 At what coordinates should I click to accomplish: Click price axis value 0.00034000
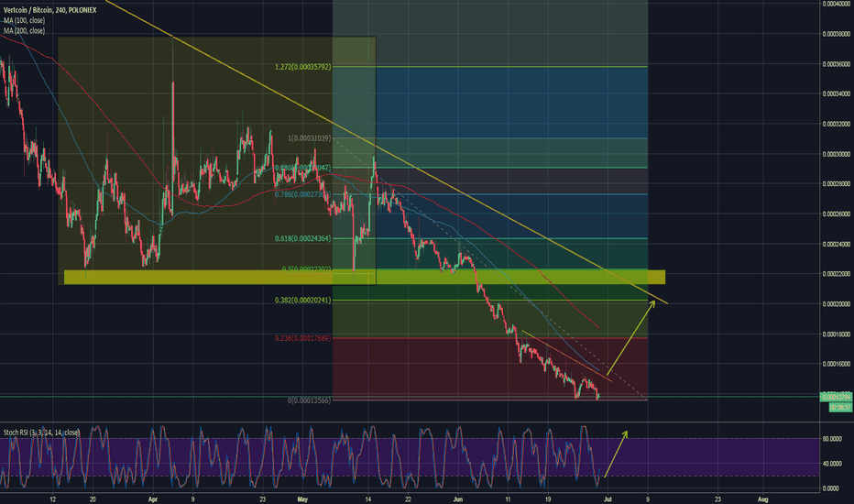pos(837,93)
